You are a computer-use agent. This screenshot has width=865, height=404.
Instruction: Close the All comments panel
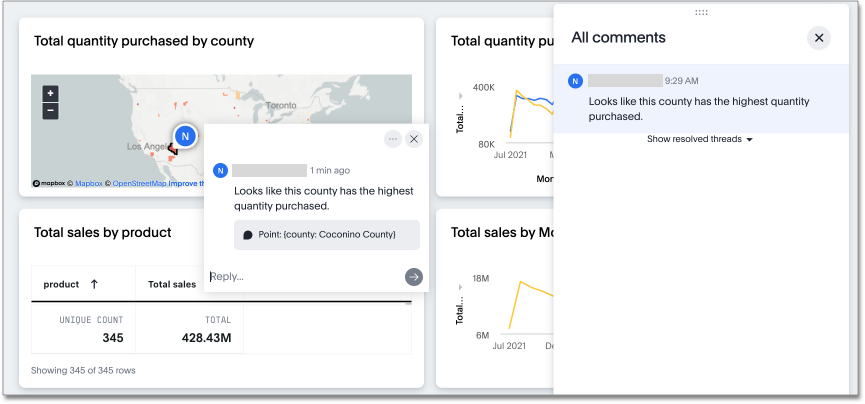tap(819, 38)
